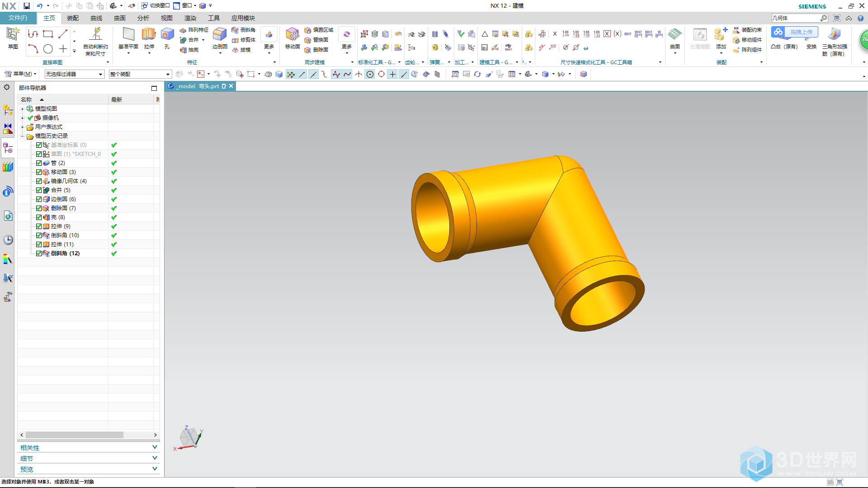This screenshot has width=868, height=488.
Task: Open the Datum Plane (基准平面) tool
Action: click(128, 34)
